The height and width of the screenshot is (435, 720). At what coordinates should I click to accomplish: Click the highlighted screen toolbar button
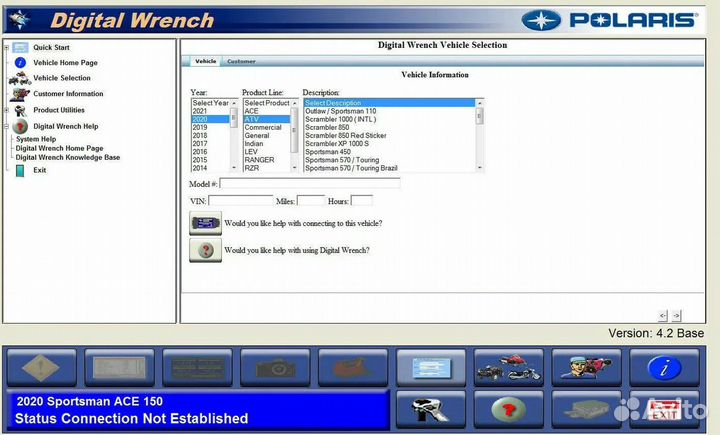click(x=431, y=367)
